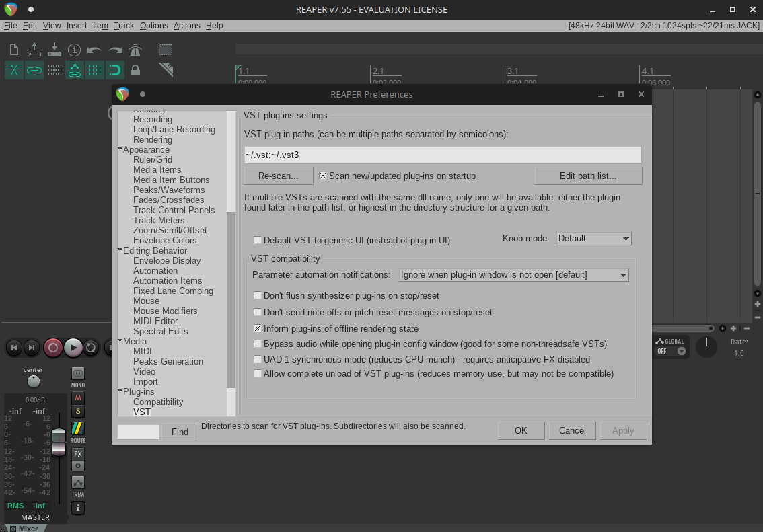Start playback with Play button
This screenshot has height=532, width=763.
[73, 348]
